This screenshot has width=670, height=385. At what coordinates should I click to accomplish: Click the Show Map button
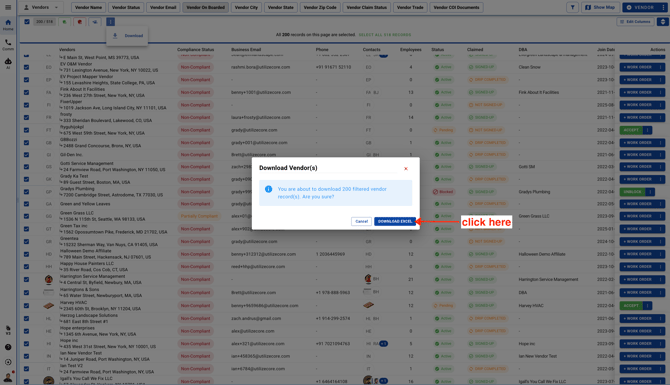[x=600, y=7]
